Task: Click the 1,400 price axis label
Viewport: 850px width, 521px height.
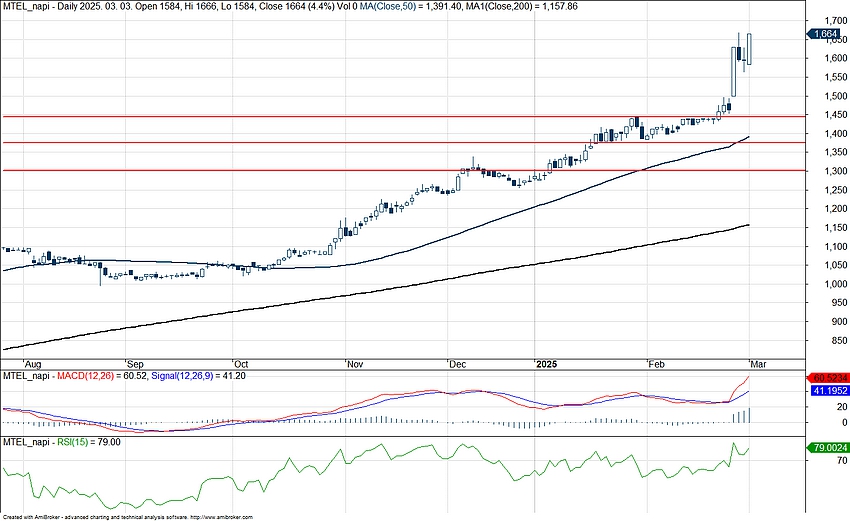Action: tap(835, 133)
